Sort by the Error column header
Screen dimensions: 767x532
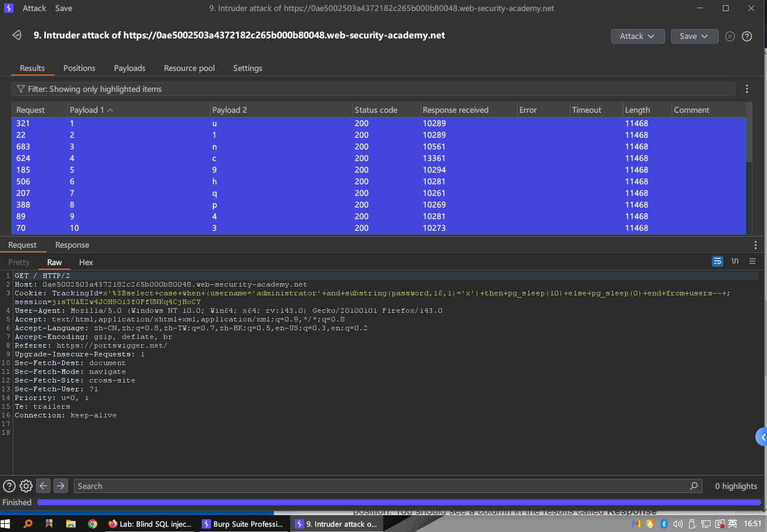pos(543,110)
